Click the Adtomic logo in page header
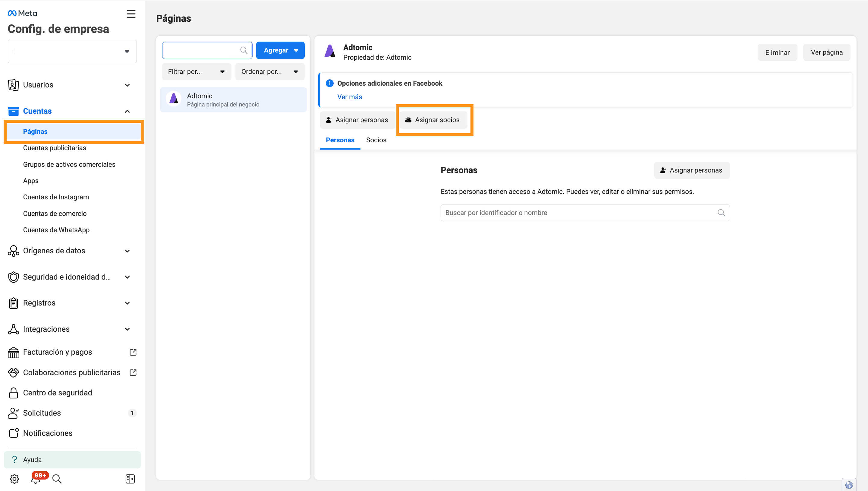 tap(330, 51)
